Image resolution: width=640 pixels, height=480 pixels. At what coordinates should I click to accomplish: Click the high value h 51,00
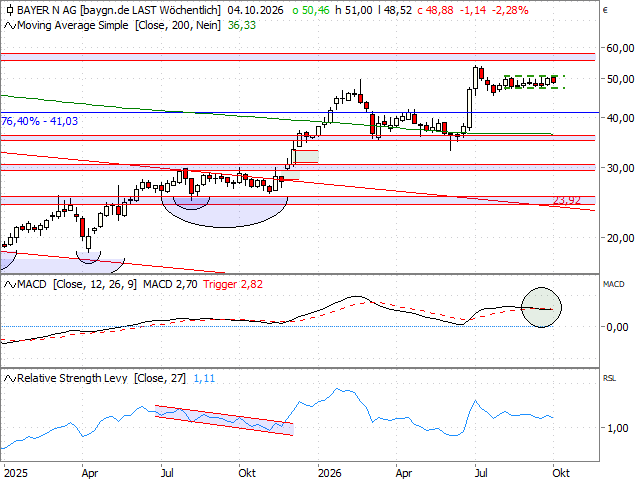[354, 10]
